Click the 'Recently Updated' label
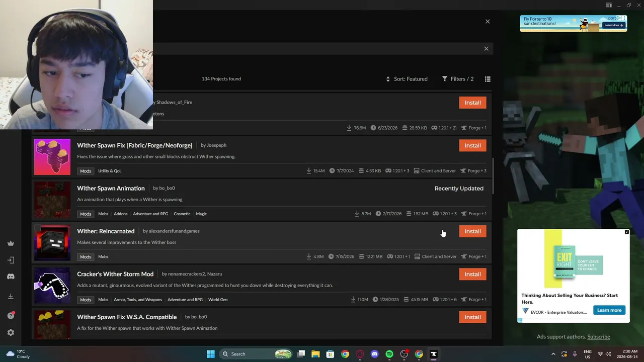This screenshot has height=362, width=644. 459,189
